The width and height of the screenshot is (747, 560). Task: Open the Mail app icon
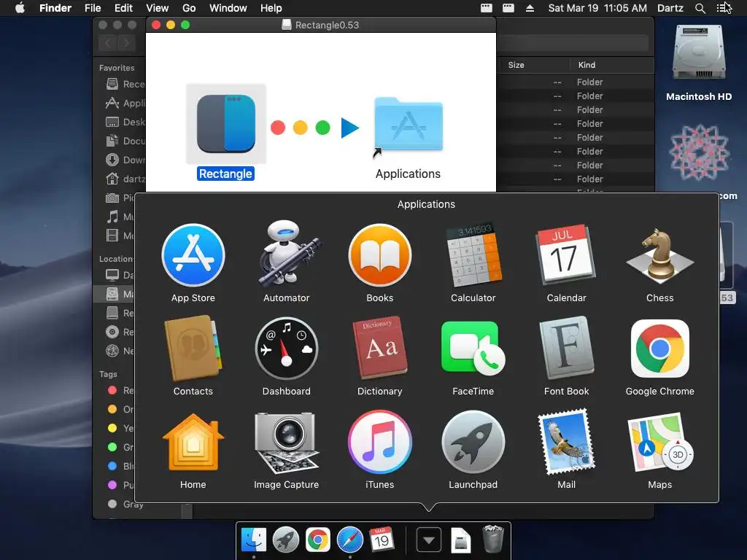pos(566,442)
